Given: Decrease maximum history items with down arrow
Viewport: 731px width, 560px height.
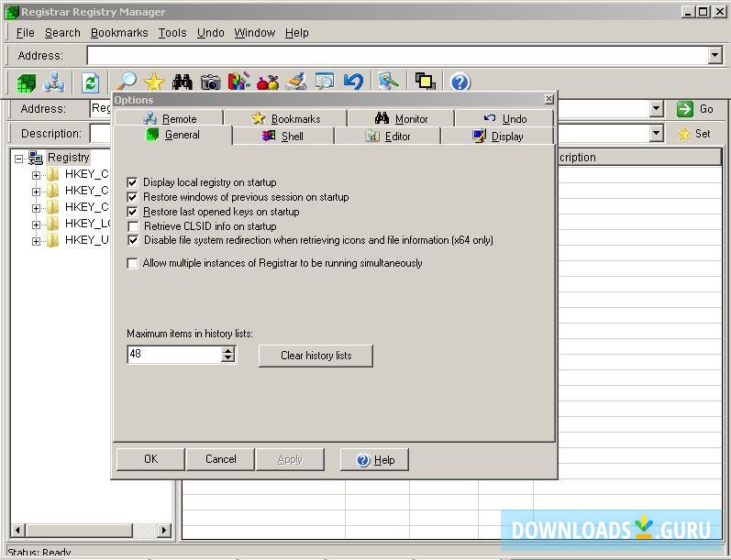Looking at the screenshot, I should (227, 358).
